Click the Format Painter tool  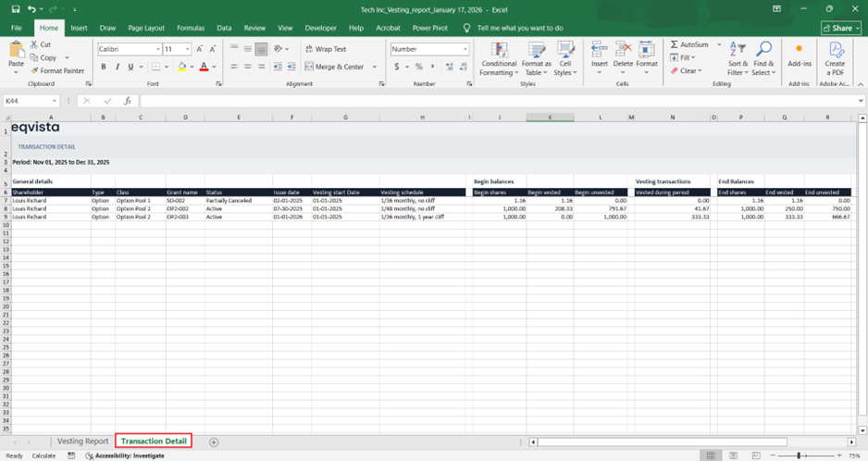[57, 70]
